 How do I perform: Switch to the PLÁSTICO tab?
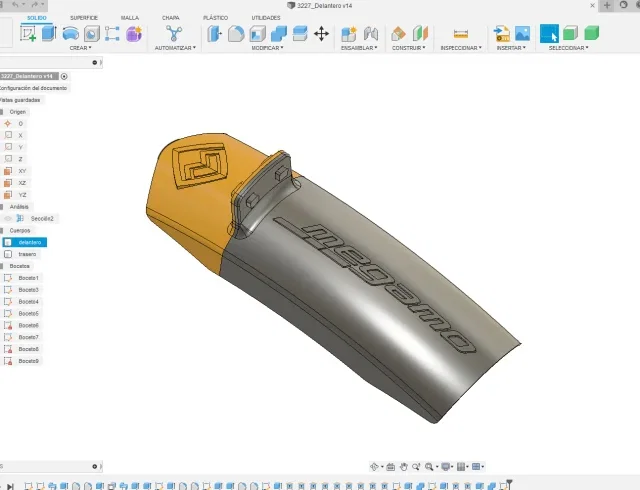point(216,18)
